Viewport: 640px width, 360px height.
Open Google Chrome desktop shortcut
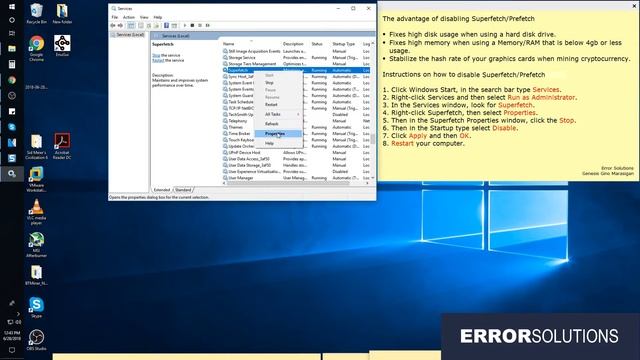coord(36,48)
